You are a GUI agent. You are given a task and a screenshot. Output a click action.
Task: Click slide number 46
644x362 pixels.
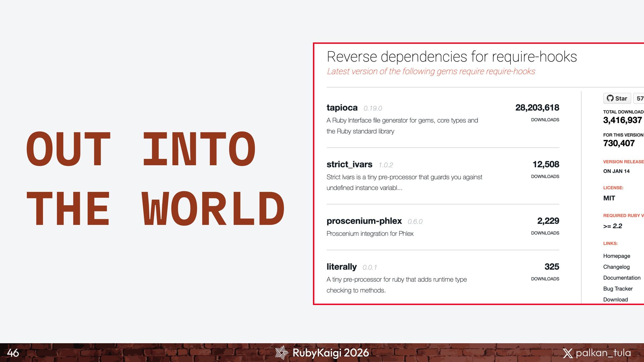(x=13, y=353)
